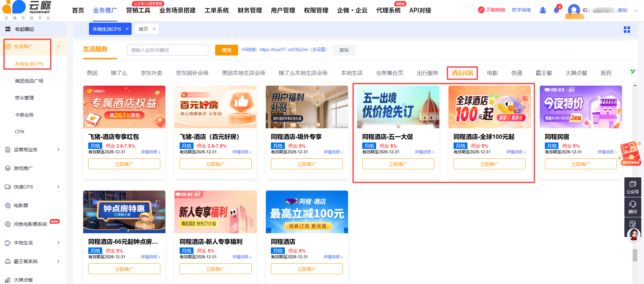Click the 万能转链 link tool icon
This screenshot has height=284, width=644.
(x=481, y=10)
